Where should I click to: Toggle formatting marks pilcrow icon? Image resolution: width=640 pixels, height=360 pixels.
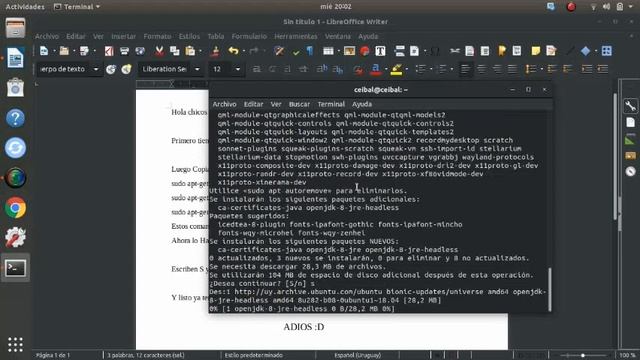pyautogui.click(x=310, y=51)
